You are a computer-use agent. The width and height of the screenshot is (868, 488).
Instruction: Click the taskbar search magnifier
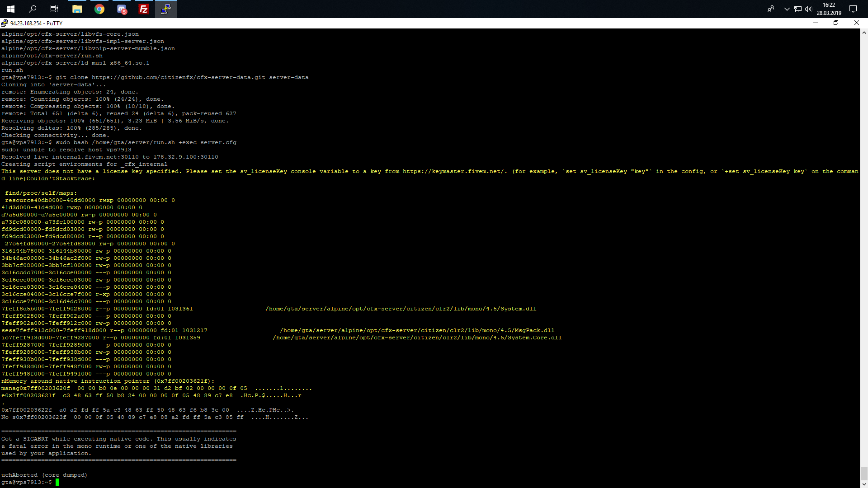click(33, 9)
